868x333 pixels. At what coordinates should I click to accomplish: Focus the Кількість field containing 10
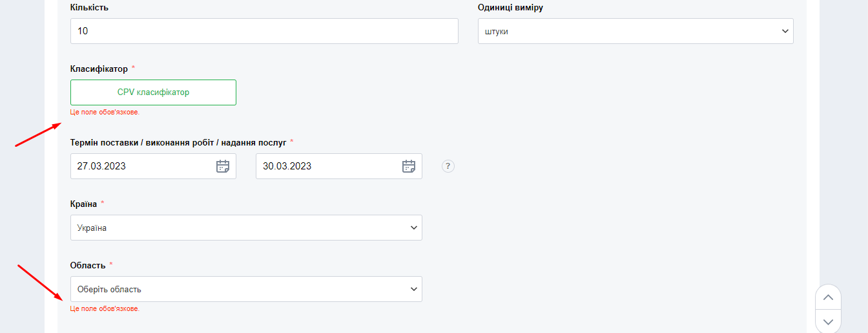[263, 31]
